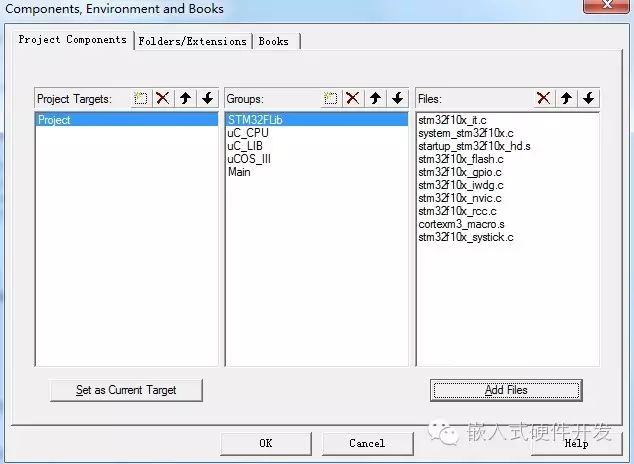
Task: Click Set as Current Target button
Action: pyautogui.click(x=126, y=390)
